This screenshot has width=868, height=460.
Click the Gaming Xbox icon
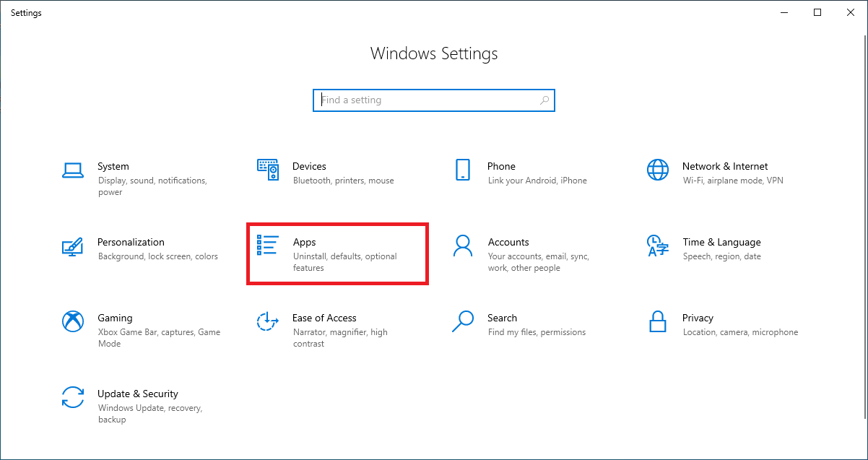[x=73, y=321]
